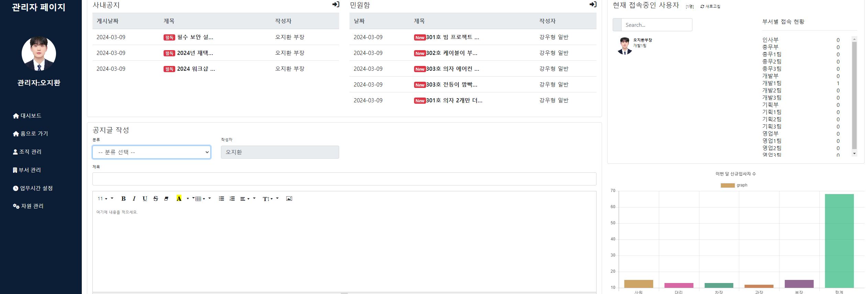Open 사내공지 via its arrow icon

pos(336,4)
